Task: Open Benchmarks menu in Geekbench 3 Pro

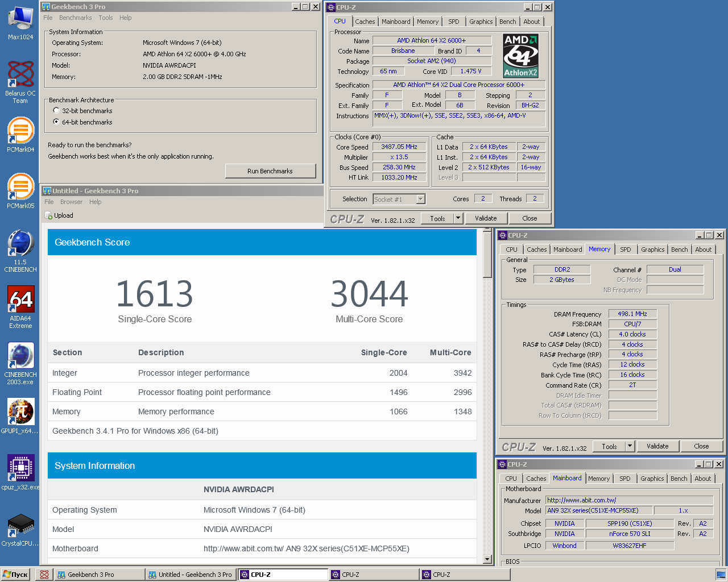Action: [75, 18]
